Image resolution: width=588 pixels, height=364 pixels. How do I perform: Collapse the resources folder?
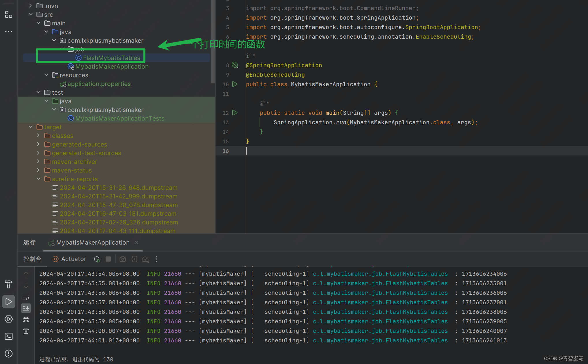click(46, 75)
